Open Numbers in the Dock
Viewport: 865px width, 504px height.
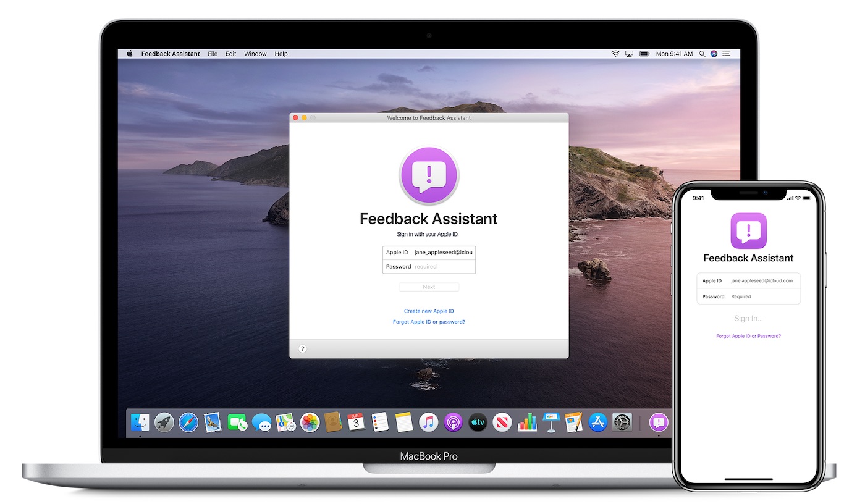pyautogui.click(x=526, y=422)
